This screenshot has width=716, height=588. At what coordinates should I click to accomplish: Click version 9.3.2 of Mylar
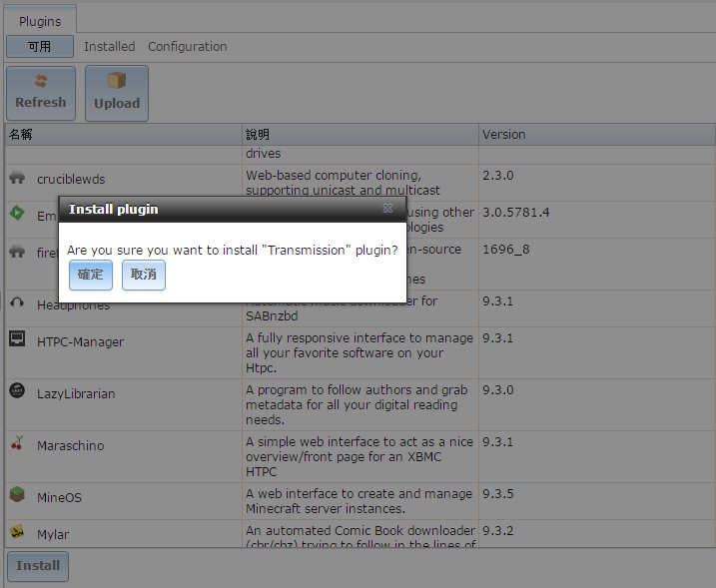click(498, 530)
